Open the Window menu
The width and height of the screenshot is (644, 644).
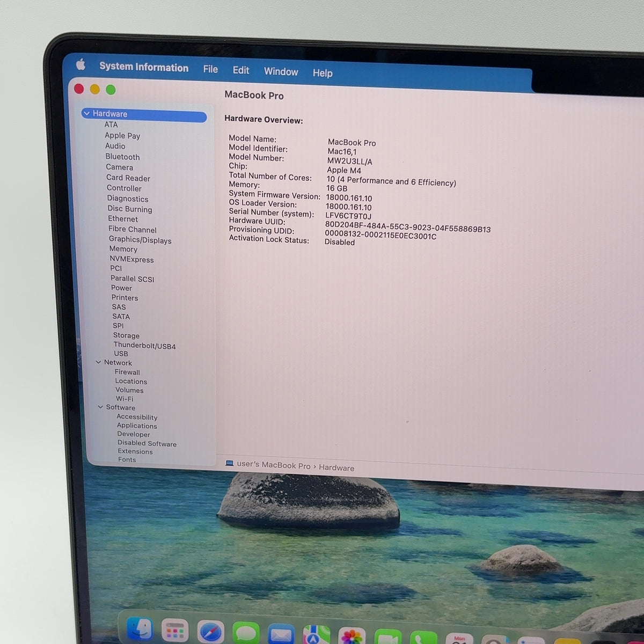pos(281,71)
